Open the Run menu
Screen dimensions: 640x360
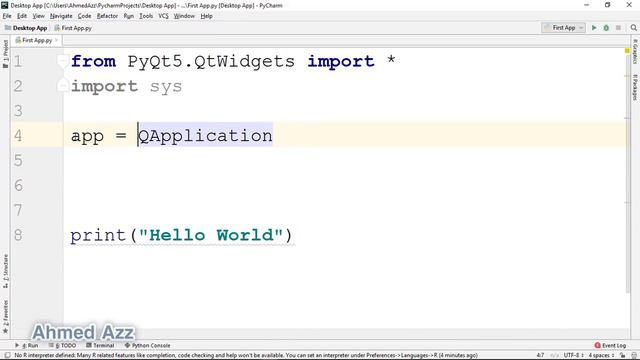click(x=129, y=16)
